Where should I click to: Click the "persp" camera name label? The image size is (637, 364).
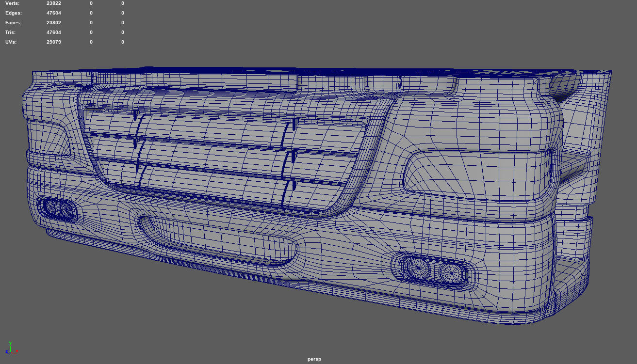click(314, 359)
